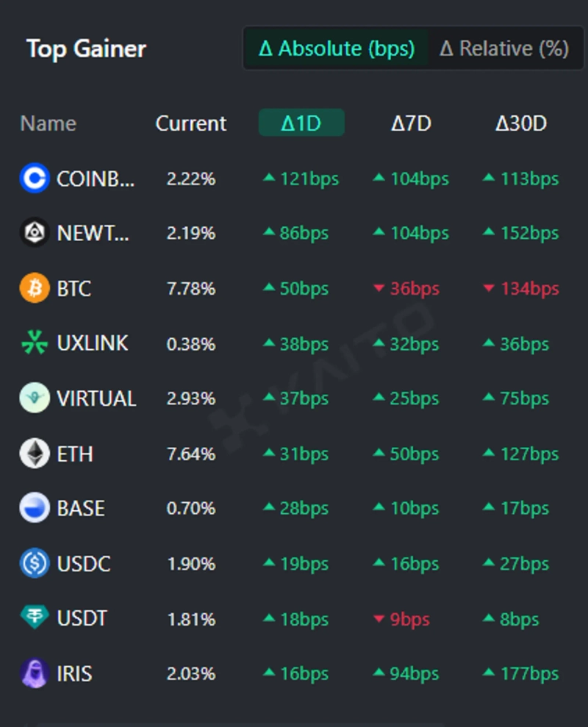
Task: Open the purple IRIS icon
Action: point(35,673)
